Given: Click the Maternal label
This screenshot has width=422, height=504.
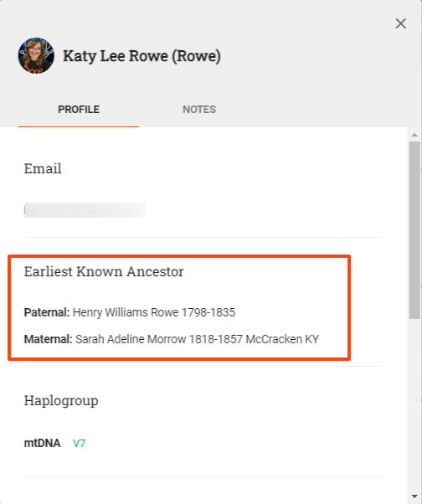Looking at the screenshot, I should tap(49, 339).
